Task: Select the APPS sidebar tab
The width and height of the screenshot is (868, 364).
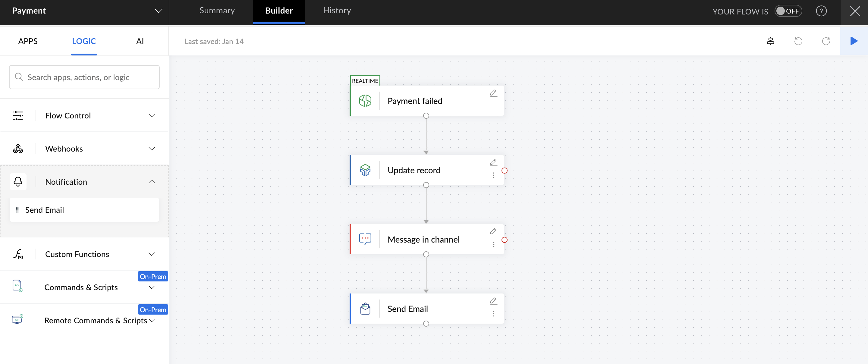Action: click(x=28, y=41)
